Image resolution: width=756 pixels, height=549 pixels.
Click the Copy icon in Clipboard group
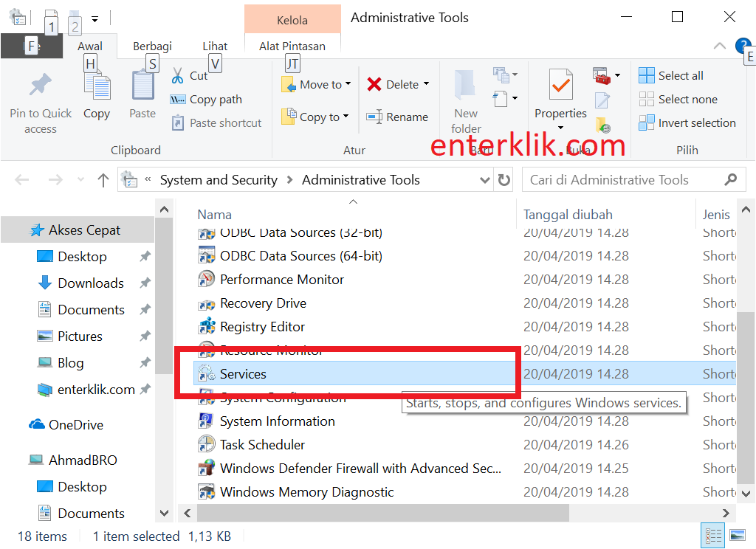coord(96,86)
